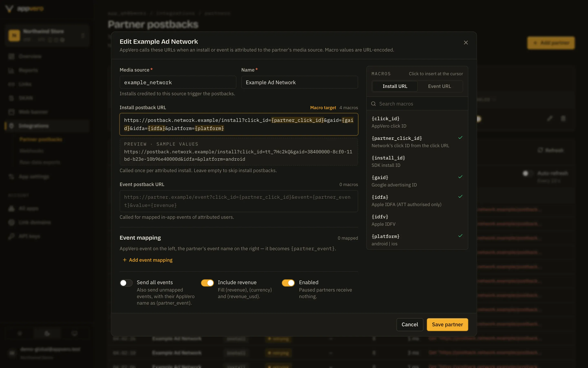This screenshot has height=368, width=588.
Task: Switch to the Event URL macros tab
Action: (439, 86)
